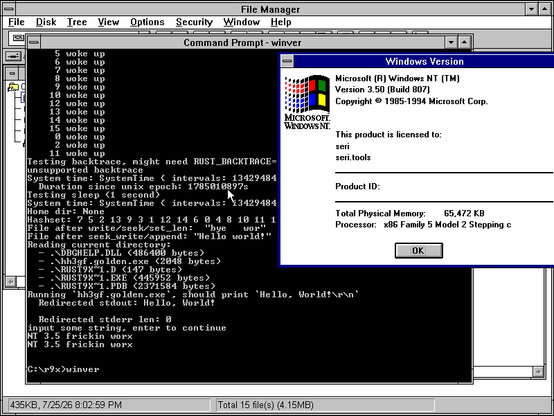Click the 'File after seek_write/append' line
Screen dimensions: 554x416
click(x=149, y=236)
